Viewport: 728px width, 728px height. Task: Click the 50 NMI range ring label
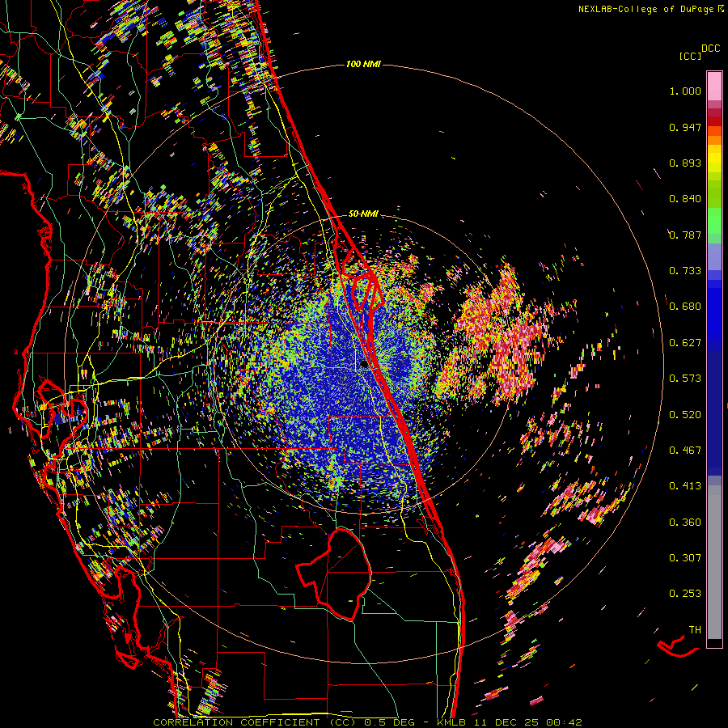tap(363, 214)
